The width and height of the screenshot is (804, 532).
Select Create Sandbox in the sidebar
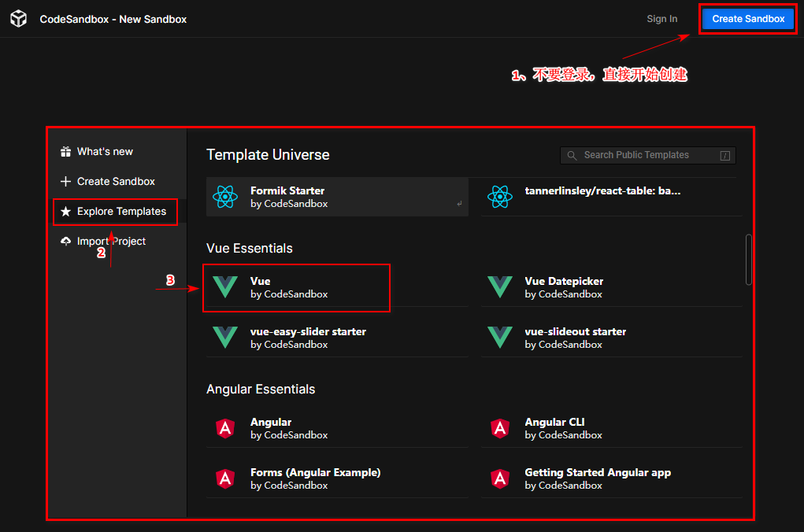(x=116, y=182)
